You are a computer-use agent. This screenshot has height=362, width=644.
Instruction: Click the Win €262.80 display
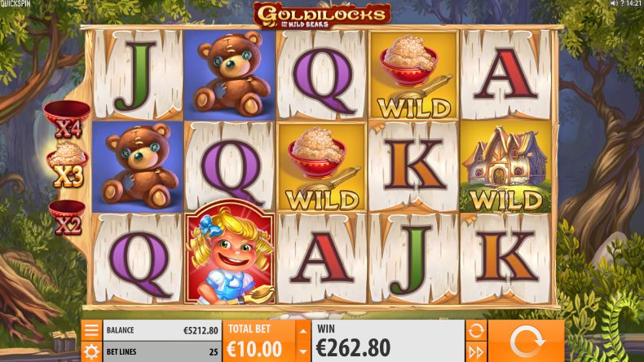click(388, 341)
